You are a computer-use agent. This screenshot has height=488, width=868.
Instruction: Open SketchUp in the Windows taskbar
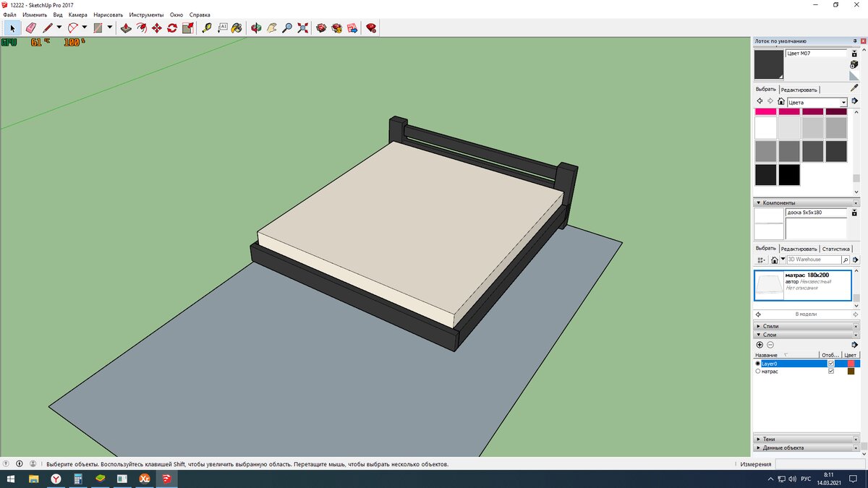(166, 479)
